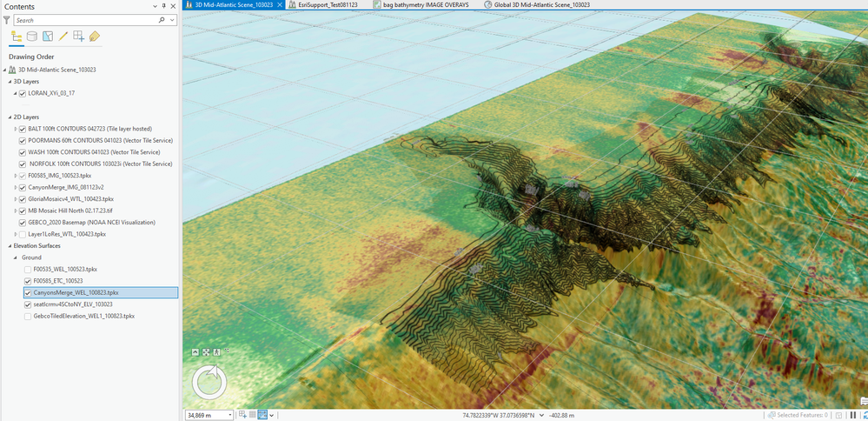Switch to List By Data Source view

pyautogui.click(x=32, y=37)
